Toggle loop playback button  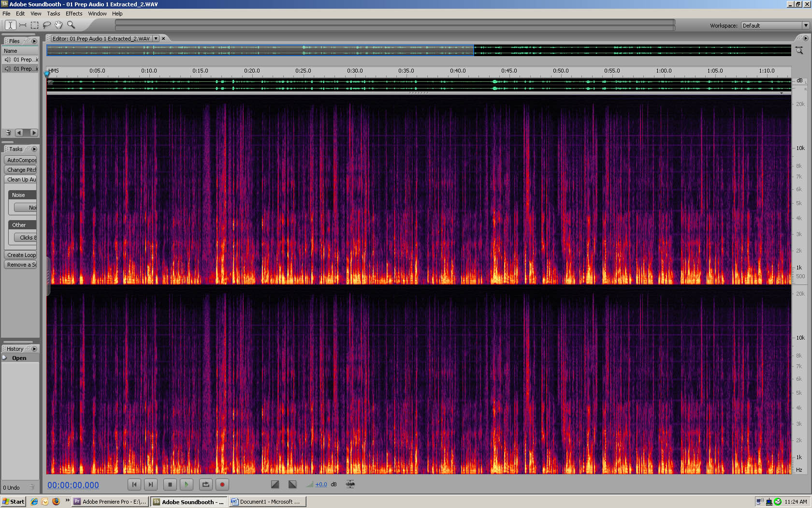[206, 484]
